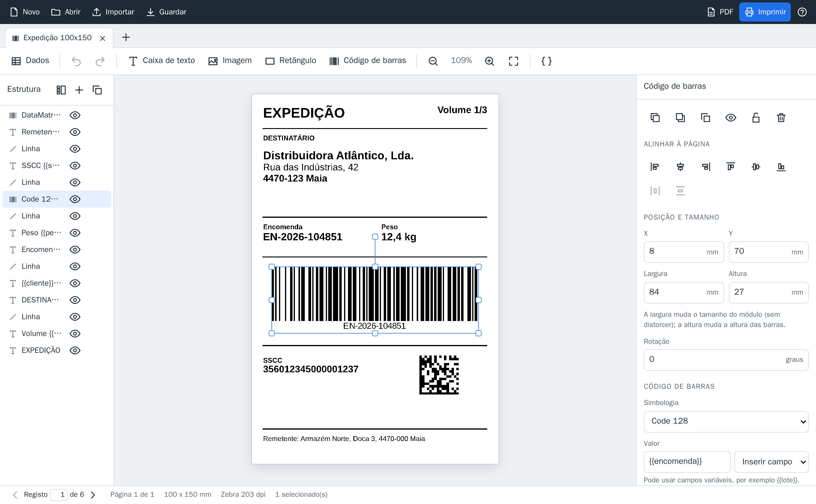
Task: Center element horizontally on page
Action: pos(680,167)
